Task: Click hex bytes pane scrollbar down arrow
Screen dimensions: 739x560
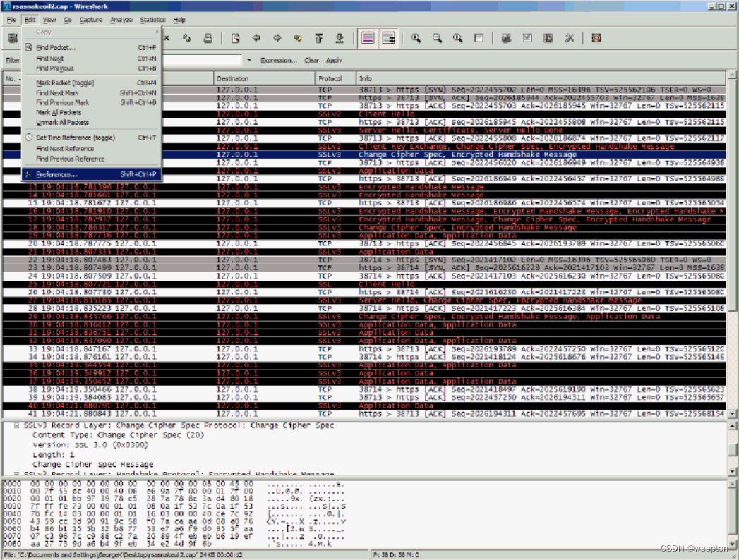Action: point(732,543)
